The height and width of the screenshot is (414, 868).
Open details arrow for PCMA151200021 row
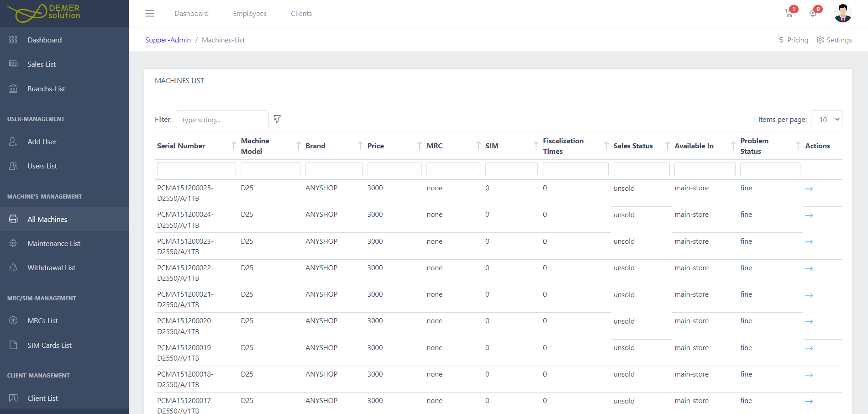[x=809, y=295]
